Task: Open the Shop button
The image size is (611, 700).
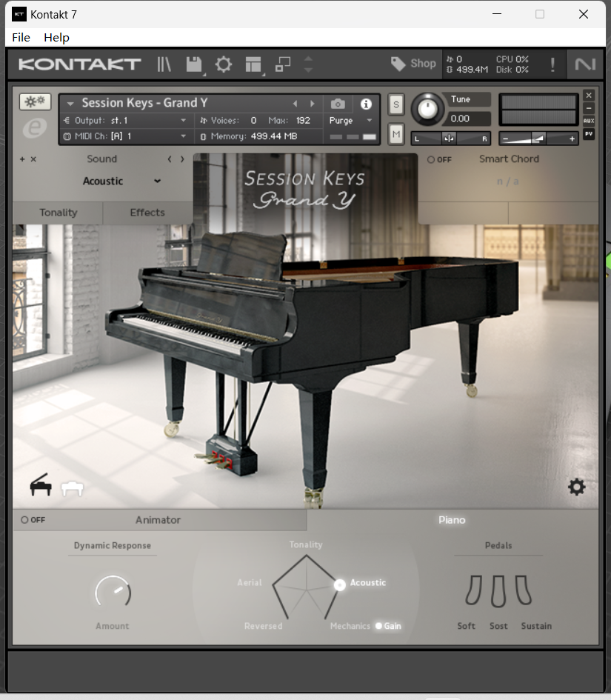Action: click(414, 64)
